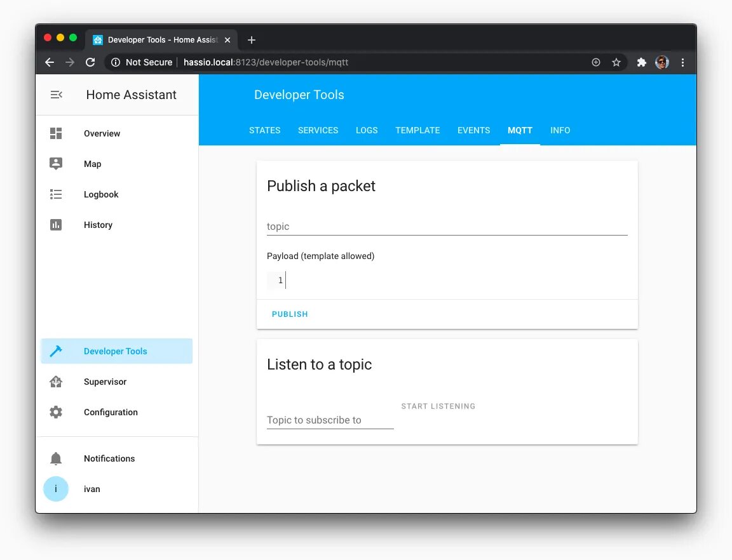Open the TEMPLATE tab
Screen dimensions: 732x560
pos(417,130)
